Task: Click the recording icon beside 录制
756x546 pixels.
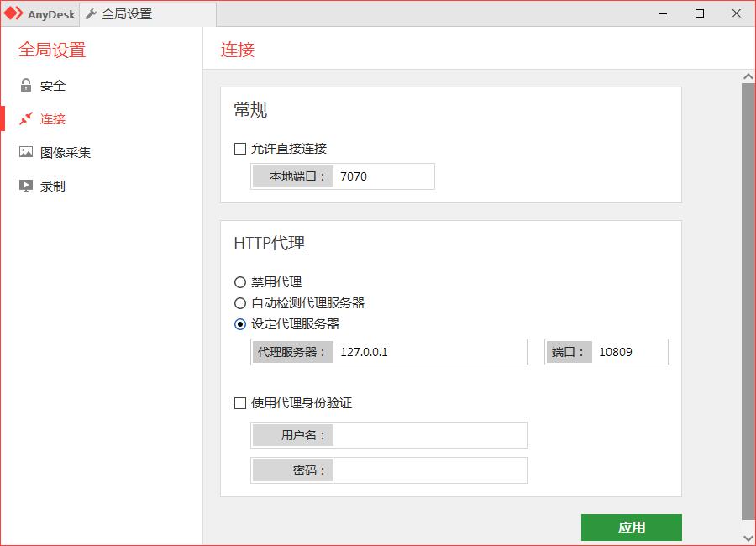Action: 26,186
